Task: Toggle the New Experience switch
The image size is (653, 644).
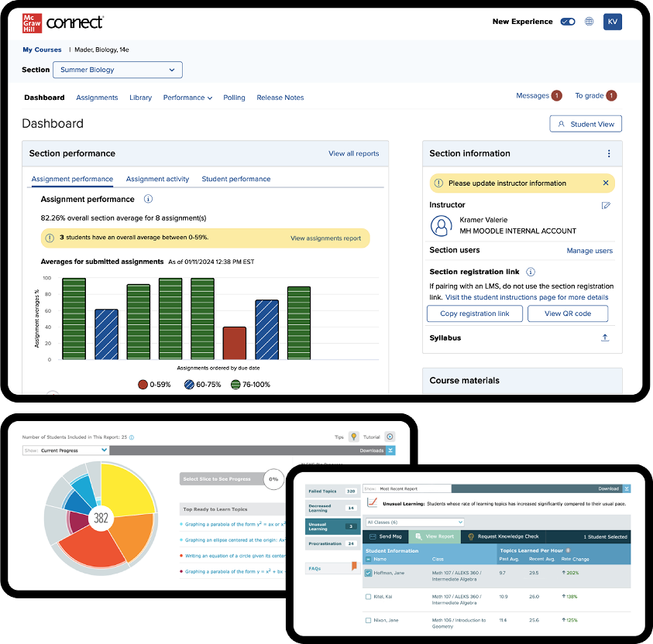Action: [x=568, y=22]
